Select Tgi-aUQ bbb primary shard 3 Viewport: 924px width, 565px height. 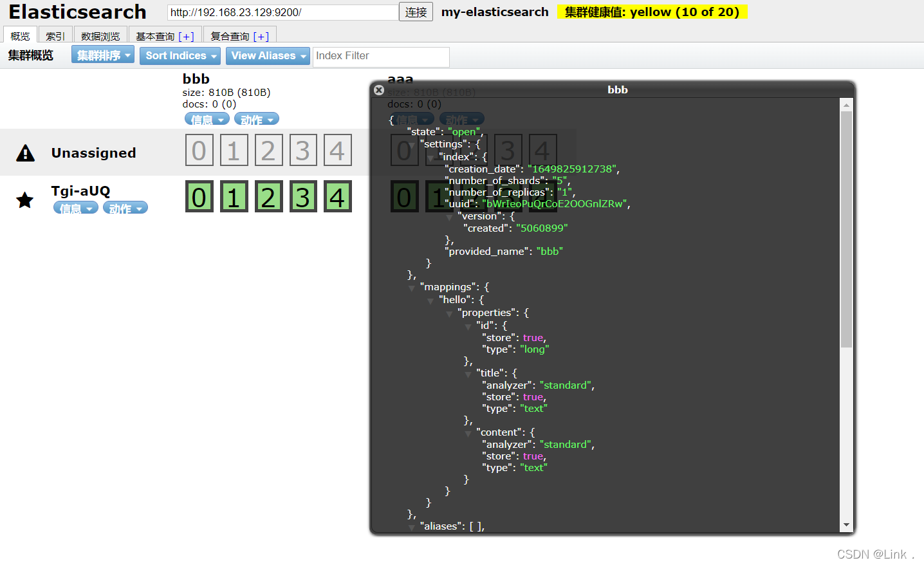pos(303,197)
